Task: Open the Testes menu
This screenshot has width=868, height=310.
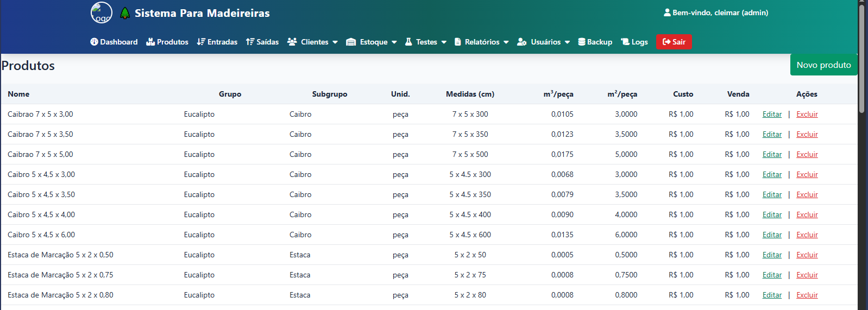Action: click(x=425, y=42)
